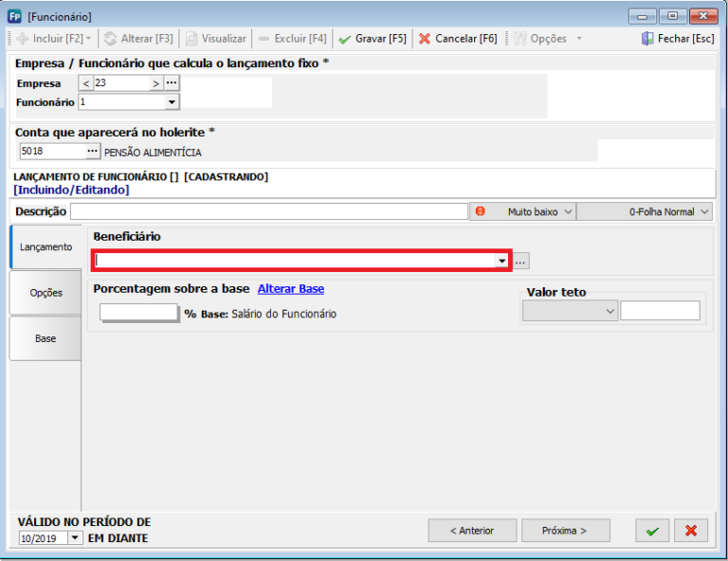
Task: Click the Empresa number field showing 23
Action: click(121, 83)
